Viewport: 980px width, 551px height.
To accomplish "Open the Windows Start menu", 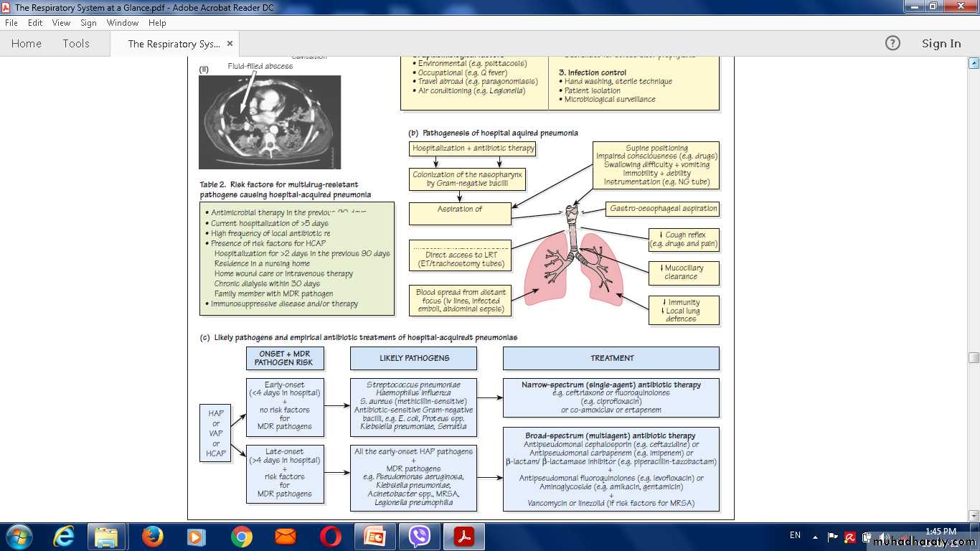I will click(x=18, y=537).
